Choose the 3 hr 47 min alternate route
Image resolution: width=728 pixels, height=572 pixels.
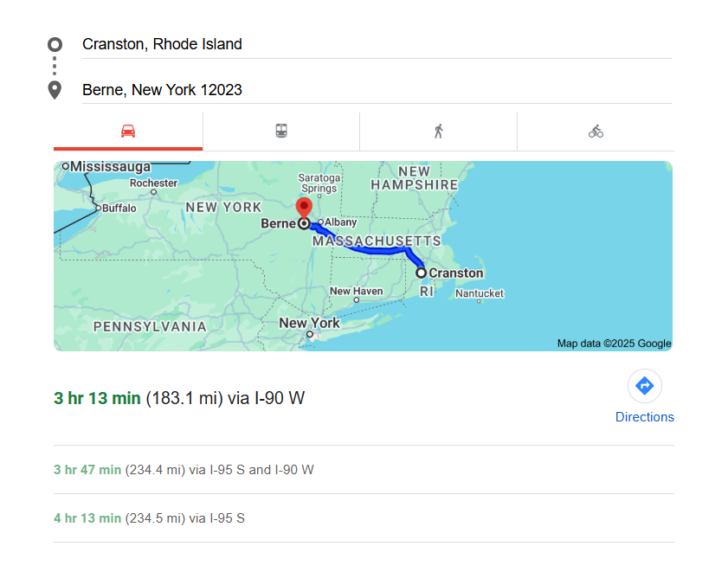184,470
